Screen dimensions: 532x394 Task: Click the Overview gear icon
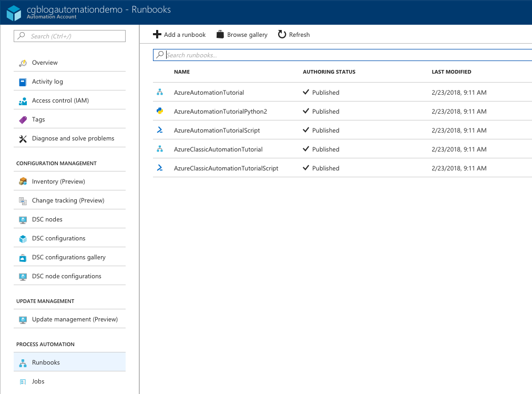pyautogui.click(x=23, y=63)
